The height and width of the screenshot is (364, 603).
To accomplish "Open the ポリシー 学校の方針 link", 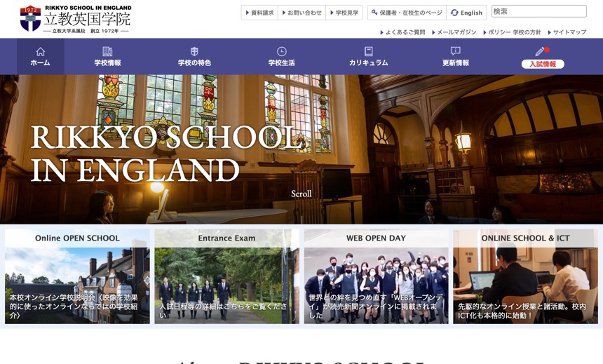I will tap(513, 32).
